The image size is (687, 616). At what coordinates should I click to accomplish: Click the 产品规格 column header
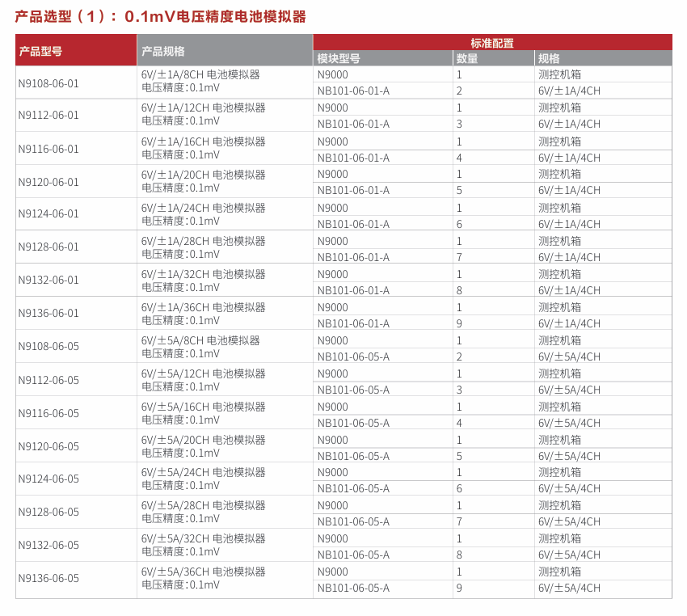click(163, 51)
